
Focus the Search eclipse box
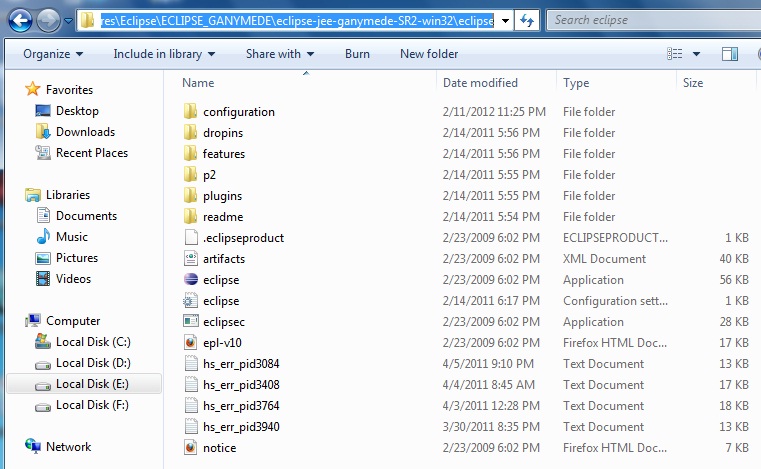pos(653,20)
